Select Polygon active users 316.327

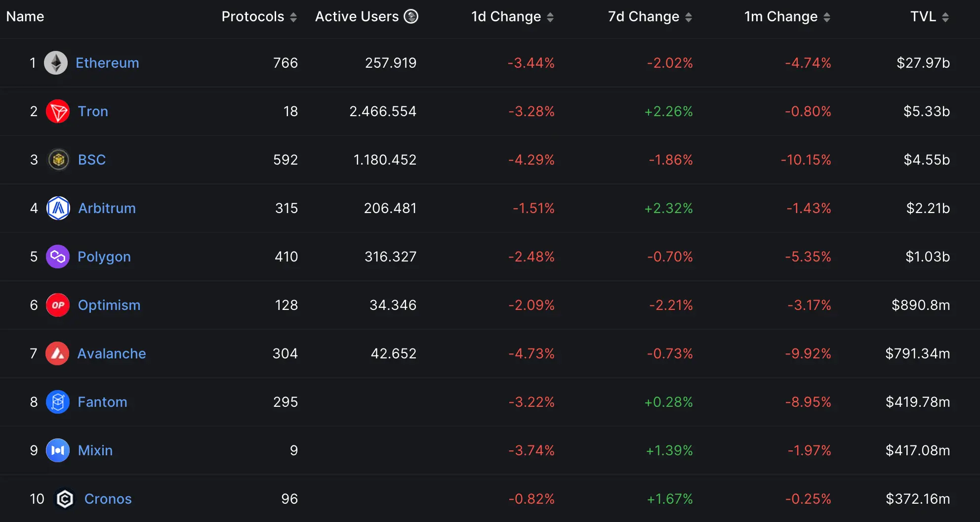coord(391,257)
